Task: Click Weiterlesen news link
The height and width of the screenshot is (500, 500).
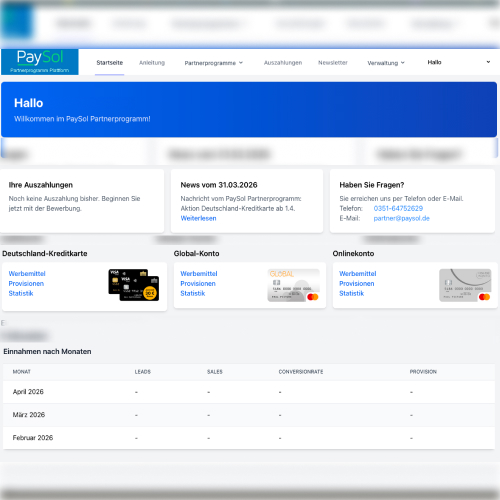Action: (198, 218)
